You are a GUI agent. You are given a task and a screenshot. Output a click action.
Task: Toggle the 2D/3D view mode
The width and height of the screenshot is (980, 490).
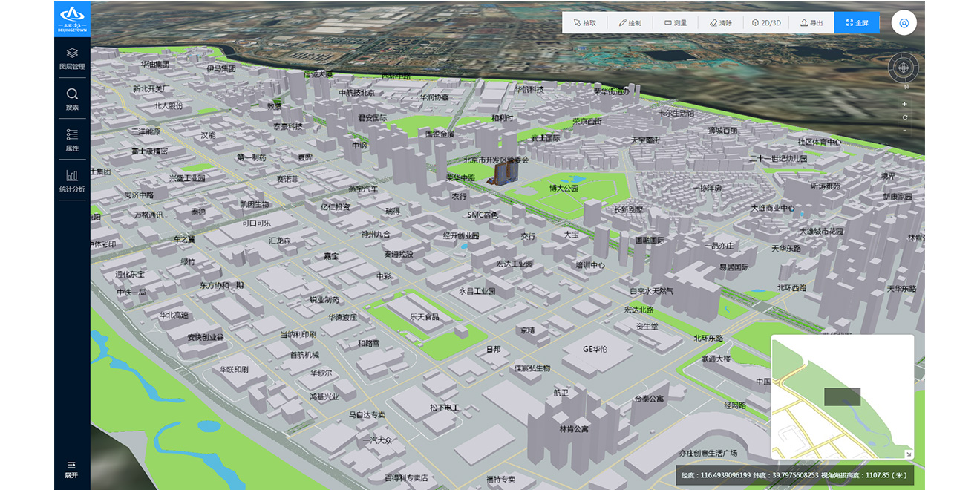[x=766, y=23]
